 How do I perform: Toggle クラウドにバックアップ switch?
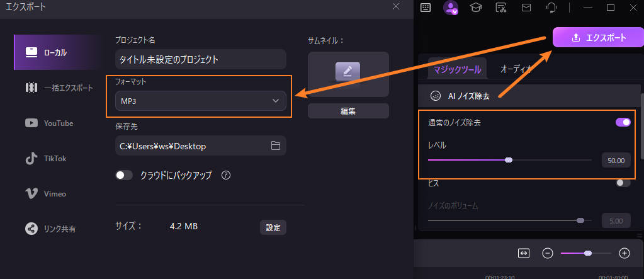tap(125, 175)
